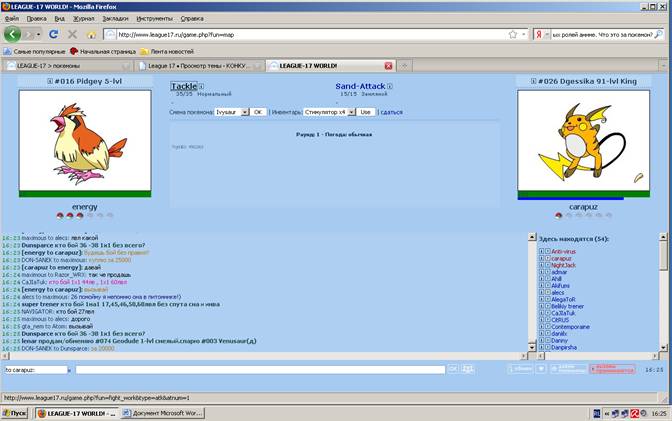Image resolution: width=672 pixels, height=421 pixels.
Task: Click language indicator in system tray
Action: [597, 413]
